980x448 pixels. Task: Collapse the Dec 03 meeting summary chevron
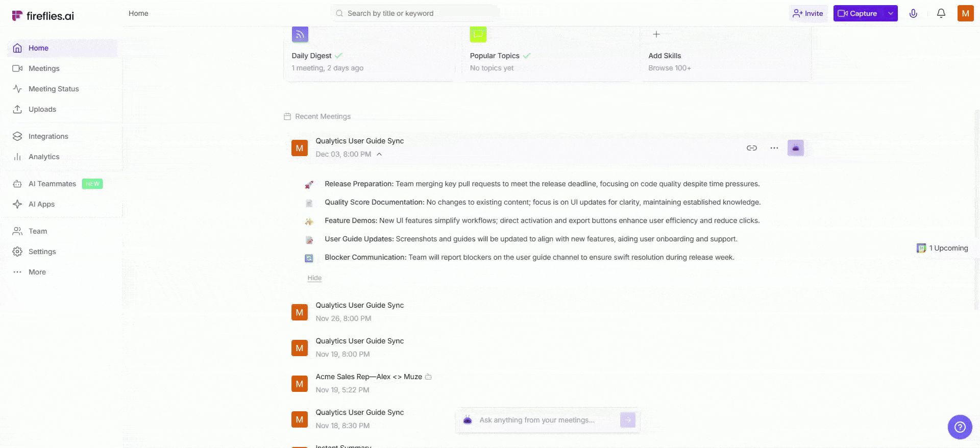379,154
